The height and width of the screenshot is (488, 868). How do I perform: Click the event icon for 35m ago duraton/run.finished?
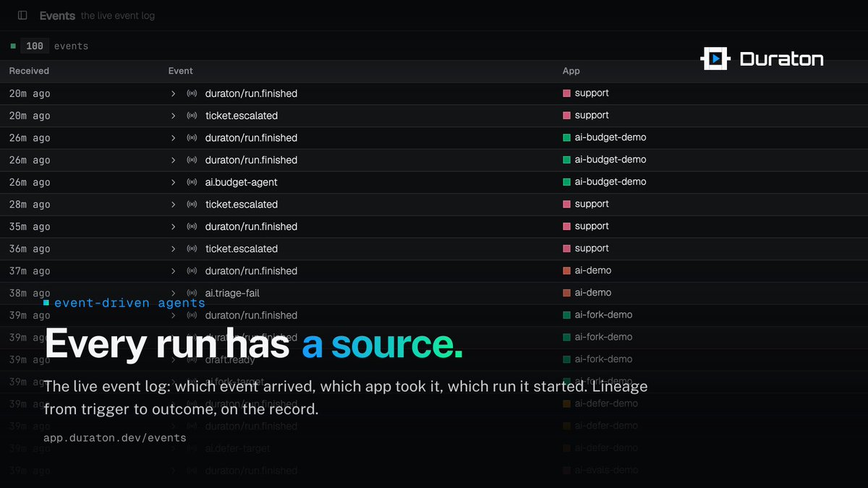pyautogui.click(x=192, y=226)
